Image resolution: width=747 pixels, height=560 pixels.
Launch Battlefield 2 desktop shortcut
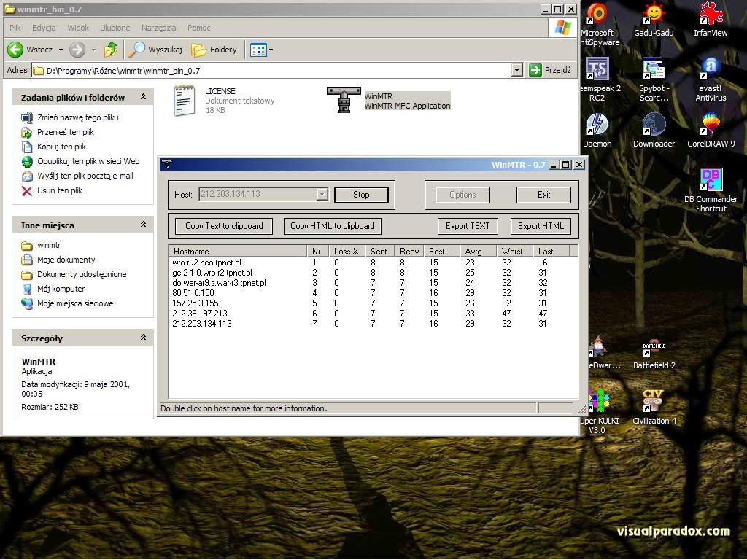click(654, 347)
